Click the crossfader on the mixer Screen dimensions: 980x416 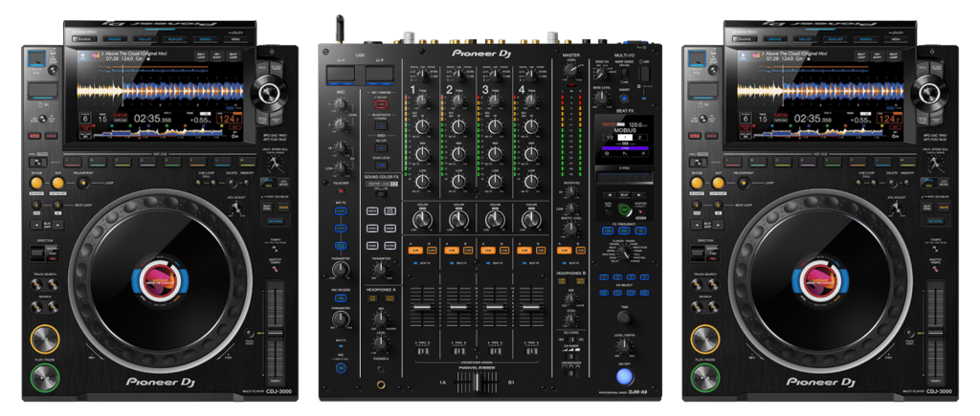476,383
